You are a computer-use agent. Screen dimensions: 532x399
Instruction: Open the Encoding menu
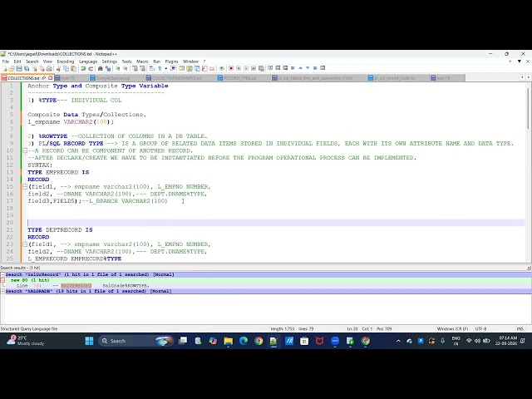click(66, 62)
